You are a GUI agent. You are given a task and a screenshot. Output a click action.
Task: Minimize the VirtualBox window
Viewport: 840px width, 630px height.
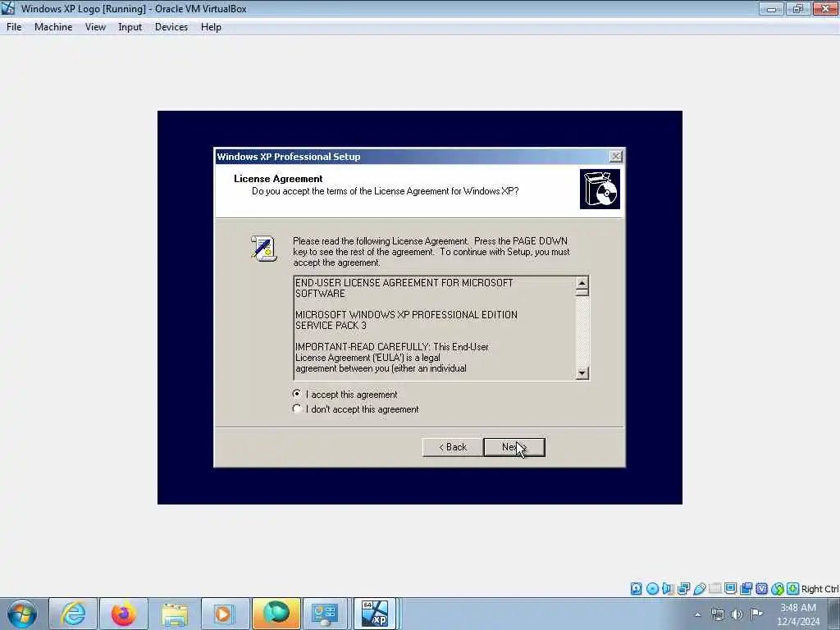[771, 8]
